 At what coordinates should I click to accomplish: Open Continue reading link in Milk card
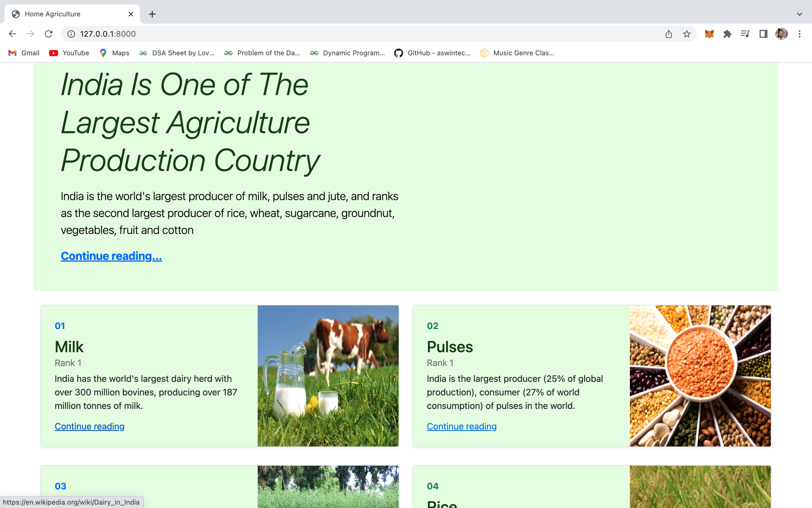[90, 426]
